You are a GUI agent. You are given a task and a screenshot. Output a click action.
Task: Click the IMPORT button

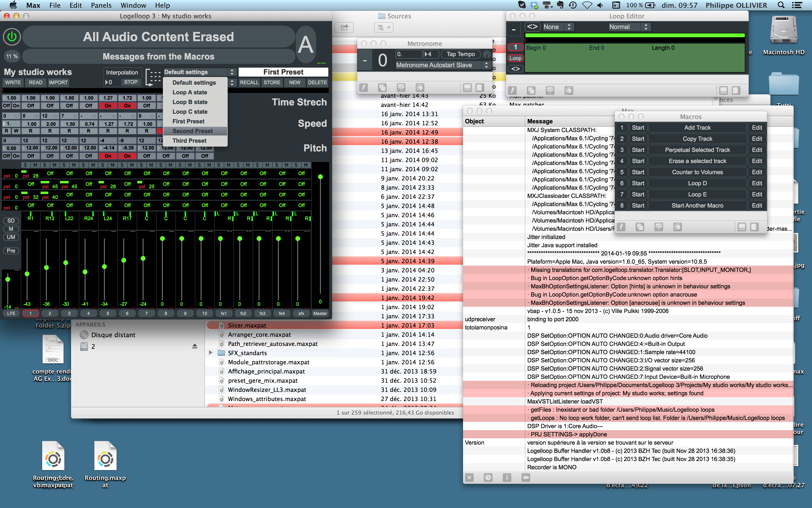tap(58, 82)
